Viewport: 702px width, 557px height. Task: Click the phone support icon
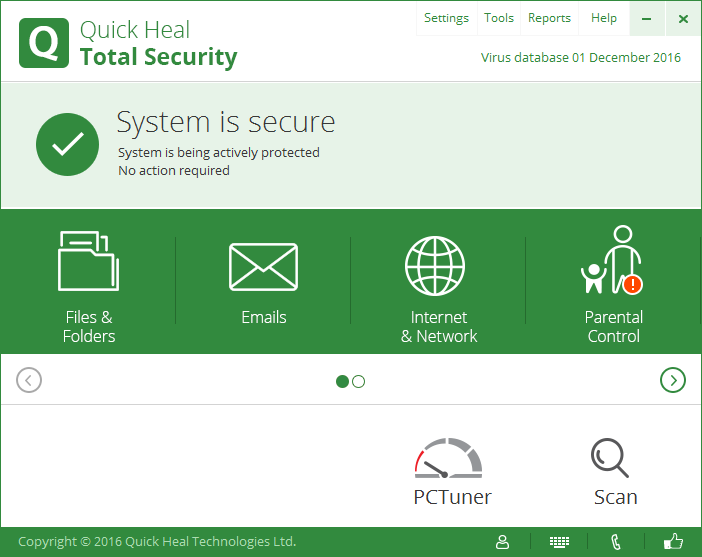coord(617,542)
